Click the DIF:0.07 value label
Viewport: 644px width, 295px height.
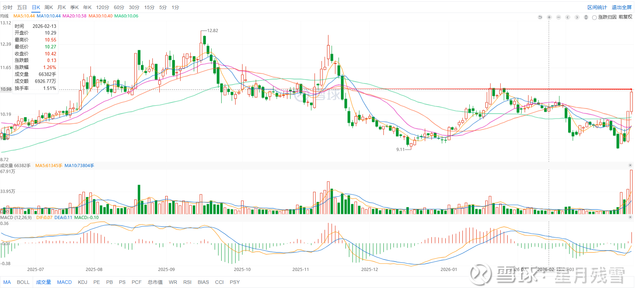pos(44,217)
